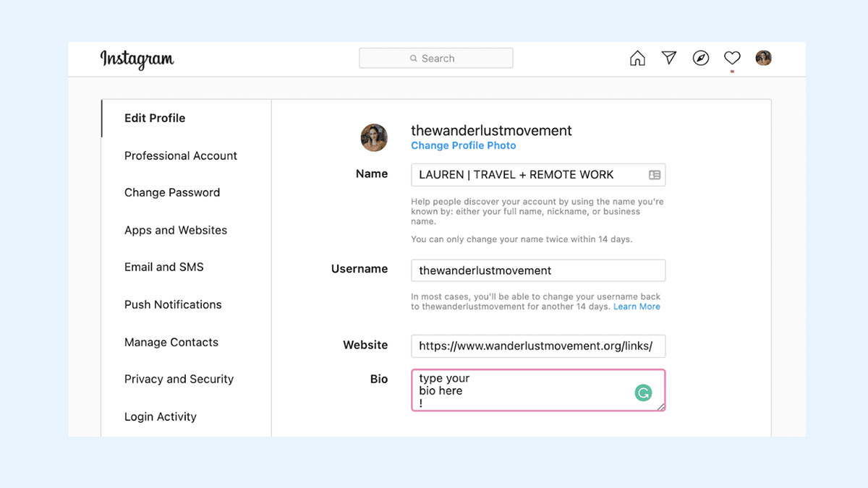This screenshot has height=488, width=868.
Task: Click the Instagram logo
Action: (x=137, y=59)
